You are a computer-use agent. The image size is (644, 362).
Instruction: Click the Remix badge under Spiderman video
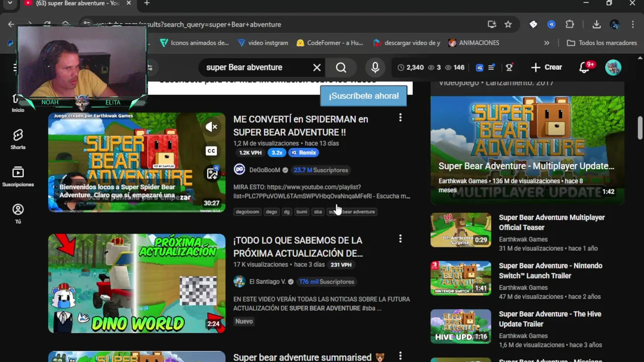pyautogui.click(x=303, y=153)
